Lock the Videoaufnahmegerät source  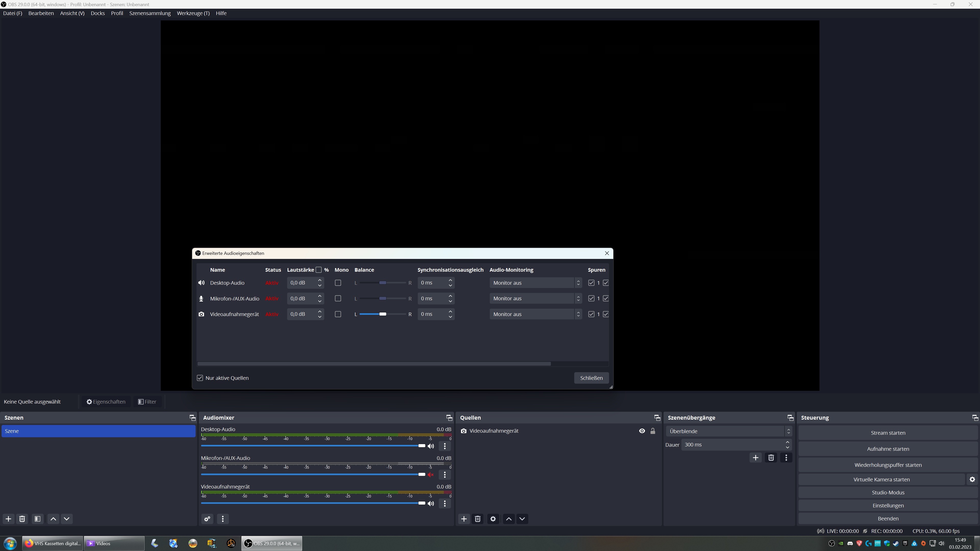click(653, 431)
